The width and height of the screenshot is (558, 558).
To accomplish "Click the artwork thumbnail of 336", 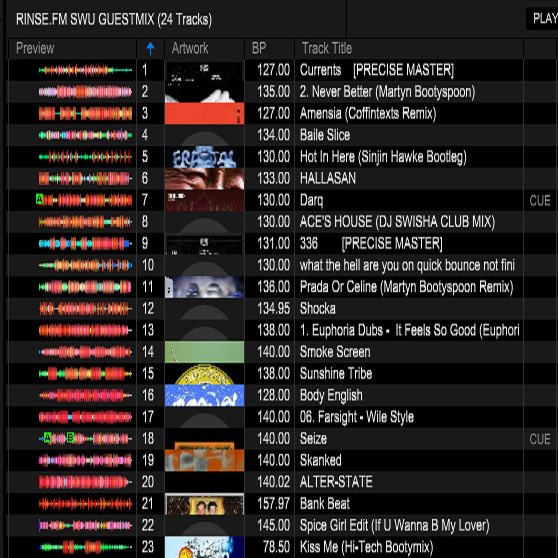I will [x=205, y=244].
